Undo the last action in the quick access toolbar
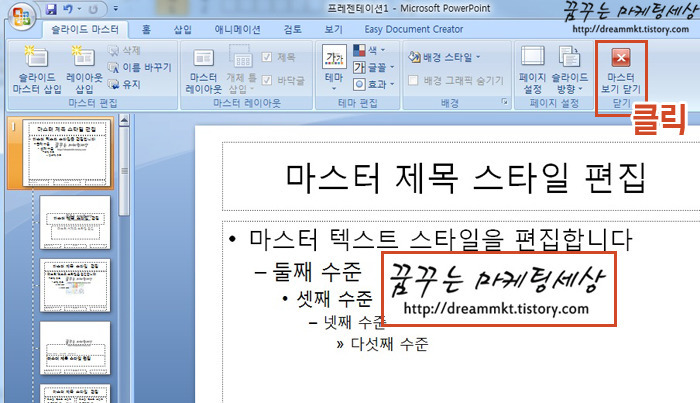Image resolution: width=700 pixels, height=403 pixels. tap(67, 8)
